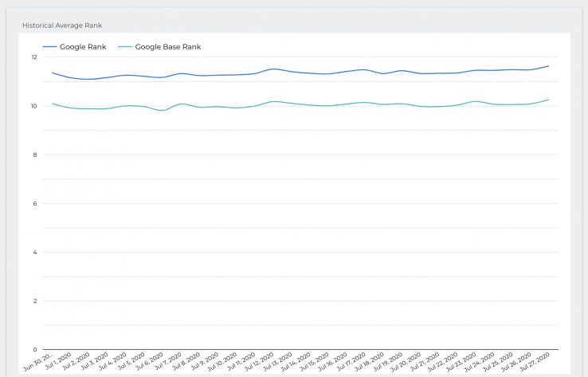Click the Historical Average Rank chart title
The width and height of the screenshot is (588, 377).
[x=62, y=26]
